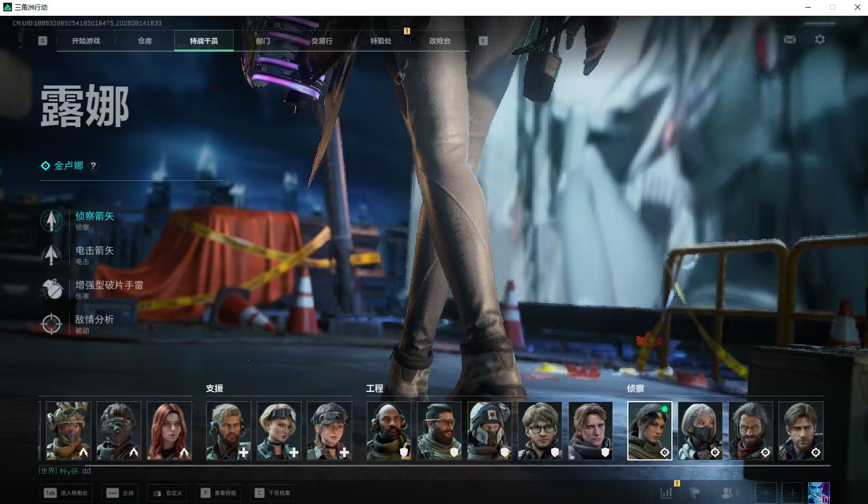This screenshot has height=504, width=868.
Task: Select the blonde support operator with goggles
Action: click(x=279, y=431)
